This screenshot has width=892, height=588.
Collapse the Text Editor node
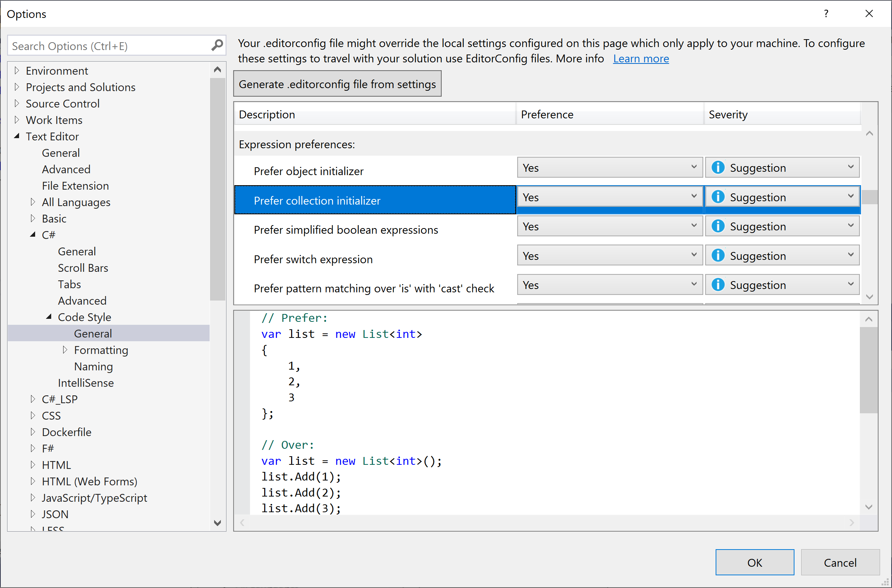click(x=17, y=136)
